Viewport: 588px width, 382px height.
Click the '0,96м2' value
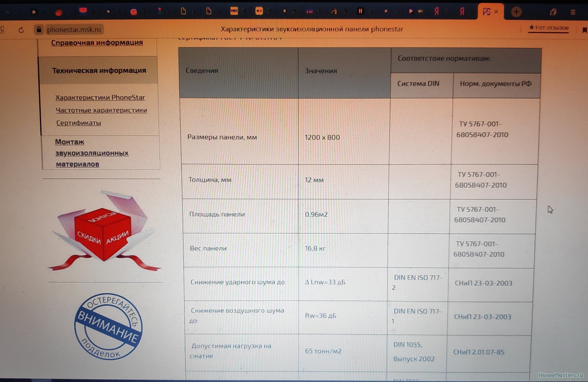316,214
